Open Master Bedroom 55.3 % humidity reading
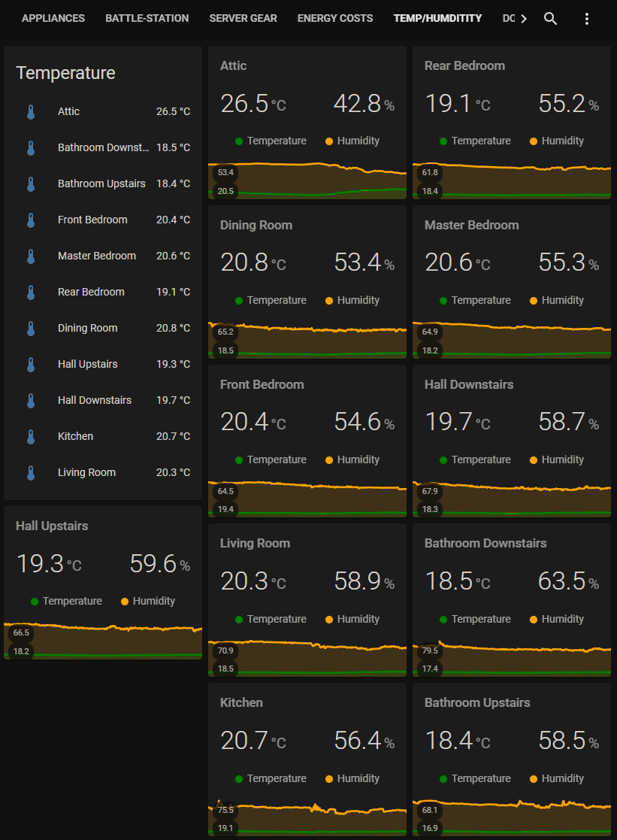 coord(569,263)
